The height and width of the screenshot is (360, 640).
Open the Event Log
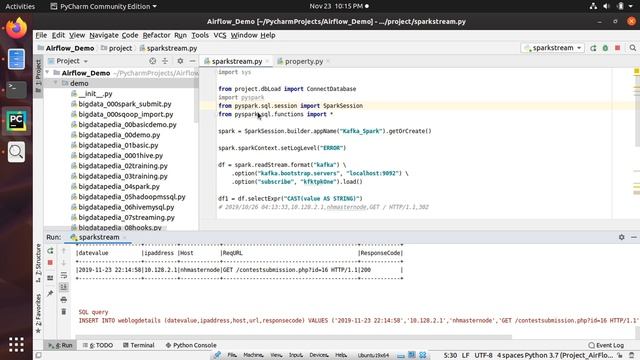[x=606, y=345]
